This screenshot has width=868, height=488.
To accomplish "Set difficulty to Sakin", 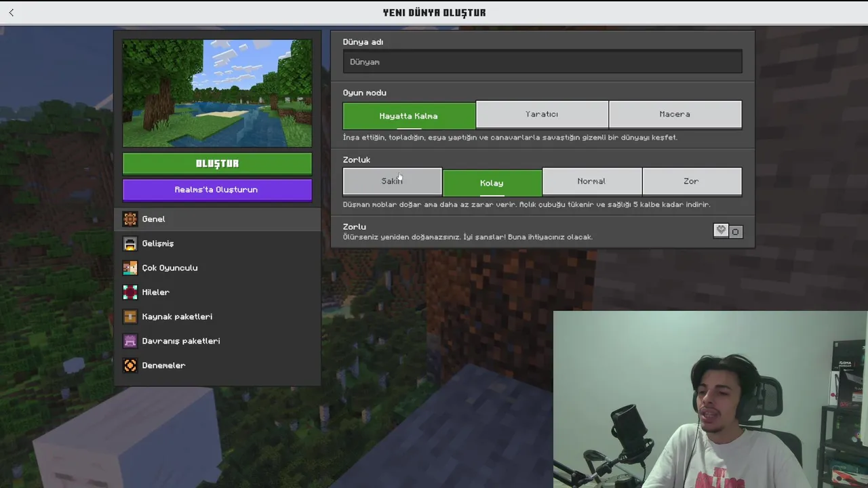I will [392, 181].
